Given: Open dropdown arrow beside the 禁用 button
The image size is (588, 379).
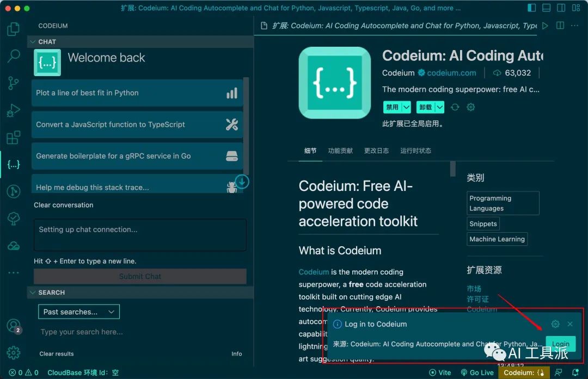Looking at the screenshot, I should pos(406,107).
